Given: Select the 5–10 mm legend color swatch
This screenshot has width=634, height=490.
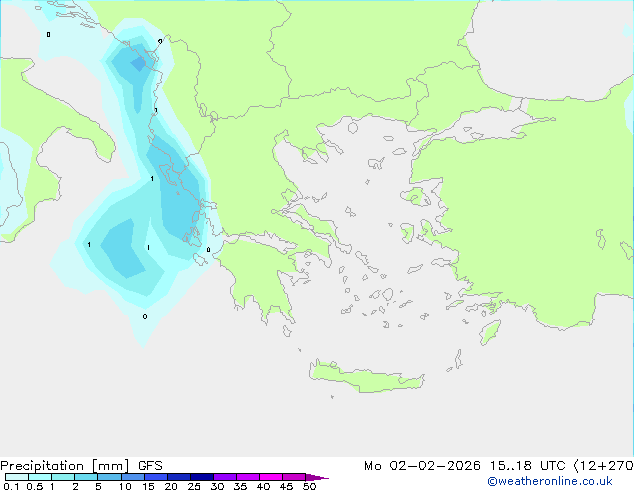Looking at the screenshot, I should click(x=109, y=477).
